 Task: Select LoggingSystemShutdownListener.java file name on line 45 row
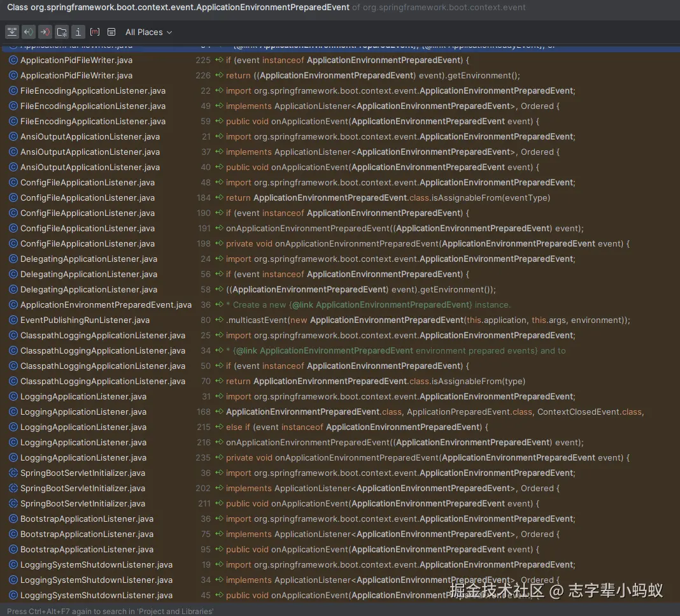(x=96, y=595)
